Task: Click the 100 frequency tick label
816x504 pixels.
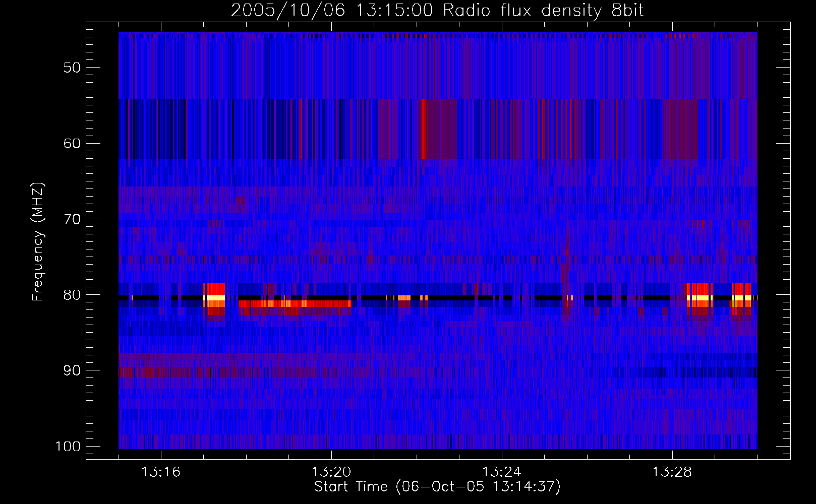Action: [68, 447]
